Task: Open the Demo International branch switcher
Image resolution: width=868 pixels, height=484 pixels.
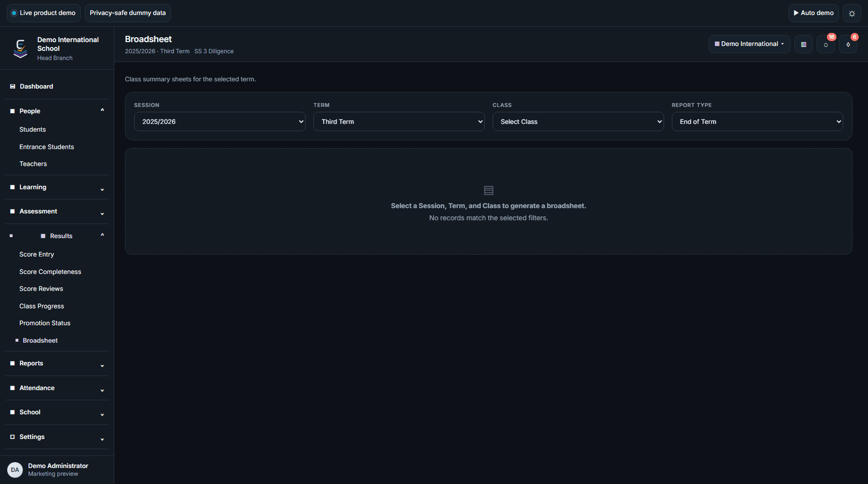Action: [749, 44]
